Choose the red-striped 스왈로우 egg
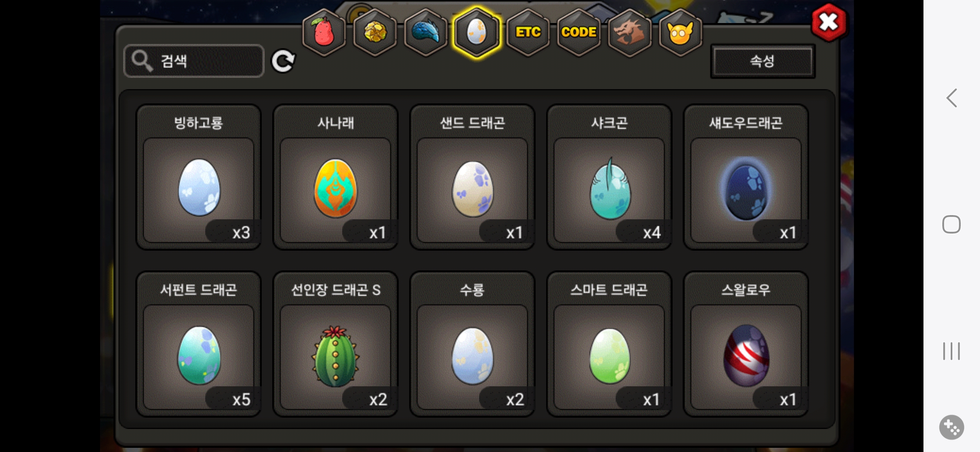980x452 pixels. coord(746,344)
